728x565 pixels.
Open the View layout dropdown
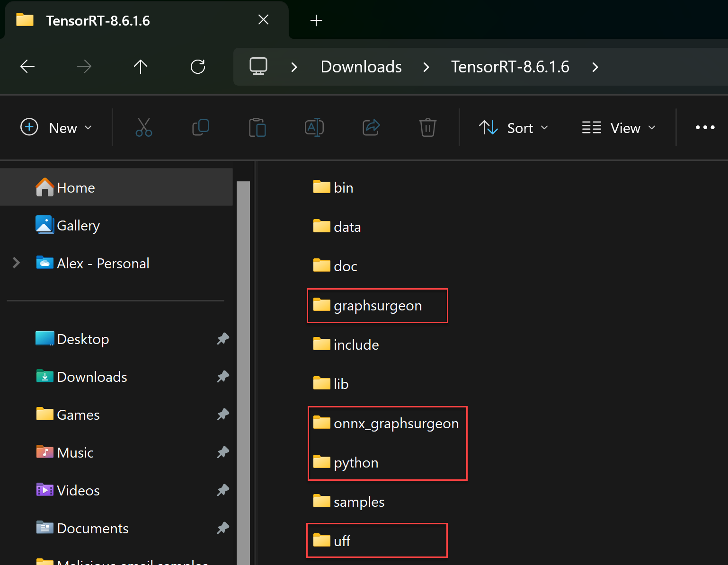pos(619,128)
